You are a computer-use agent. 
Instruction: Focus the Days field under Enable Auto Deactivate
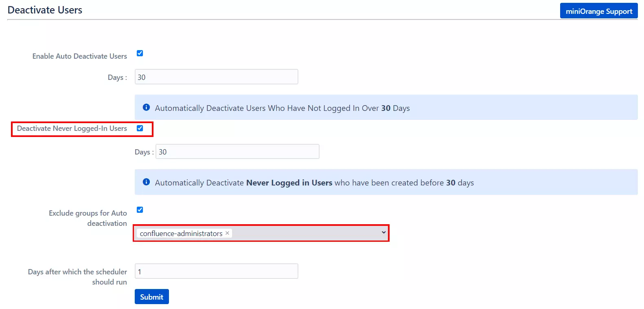point(216,77)
